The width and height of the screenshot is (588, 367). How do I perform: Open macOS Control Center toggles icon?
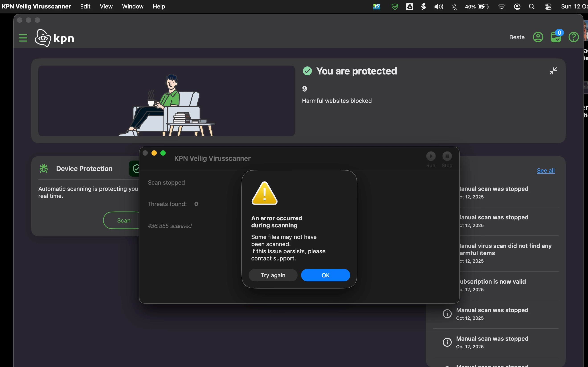pos(548,6)
